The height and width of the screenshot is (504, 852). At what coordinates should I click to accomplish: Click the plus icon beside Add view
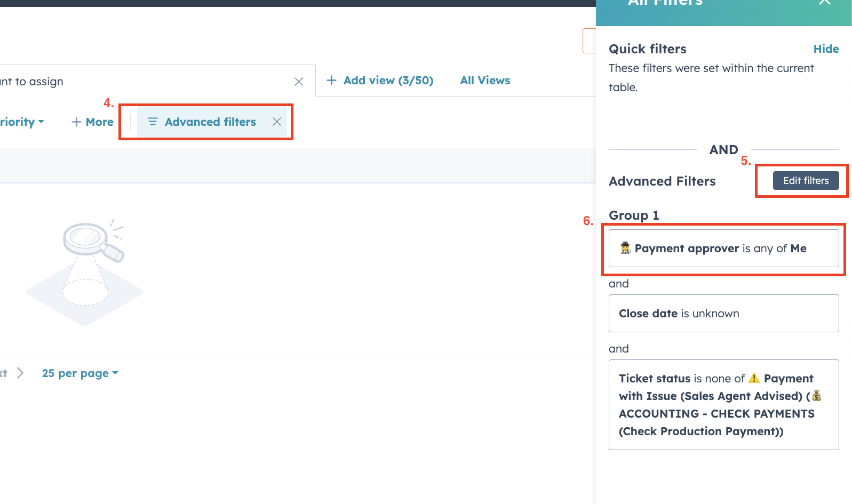point(331,81)
